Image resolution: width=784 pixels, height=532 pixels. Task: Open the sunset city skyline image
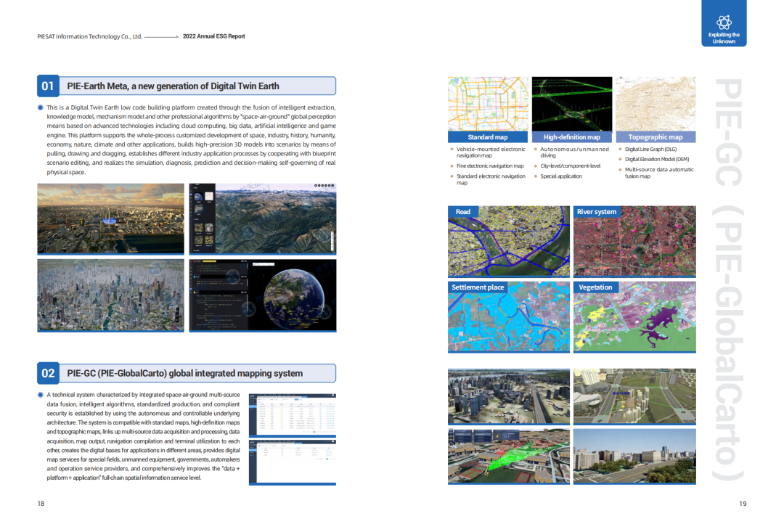111,218
